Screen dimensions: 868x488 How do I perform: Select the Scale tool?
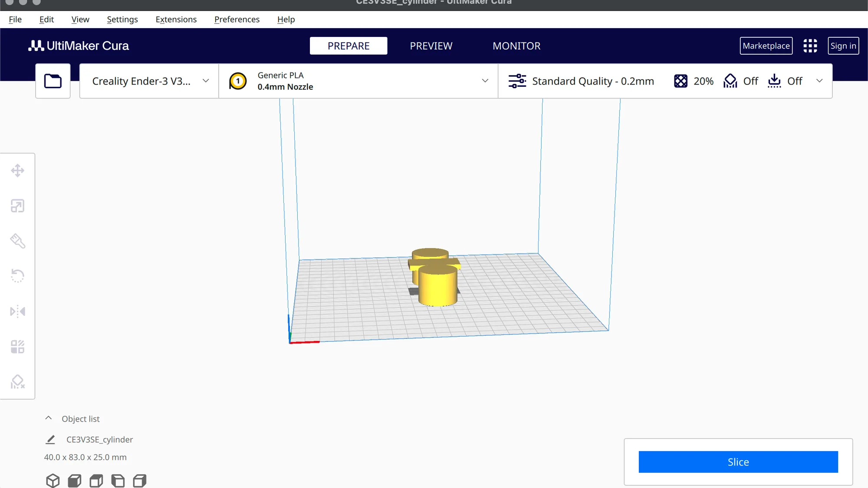(17, 206)
